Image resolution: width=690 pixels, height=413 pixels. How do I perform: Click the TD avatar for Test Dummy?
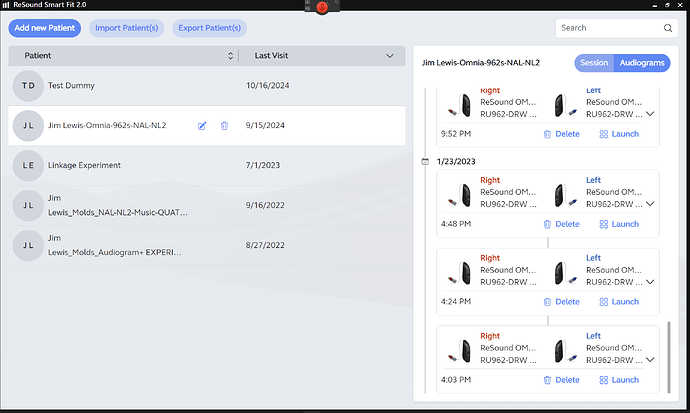pyautogui.click(x=28, y=86)
